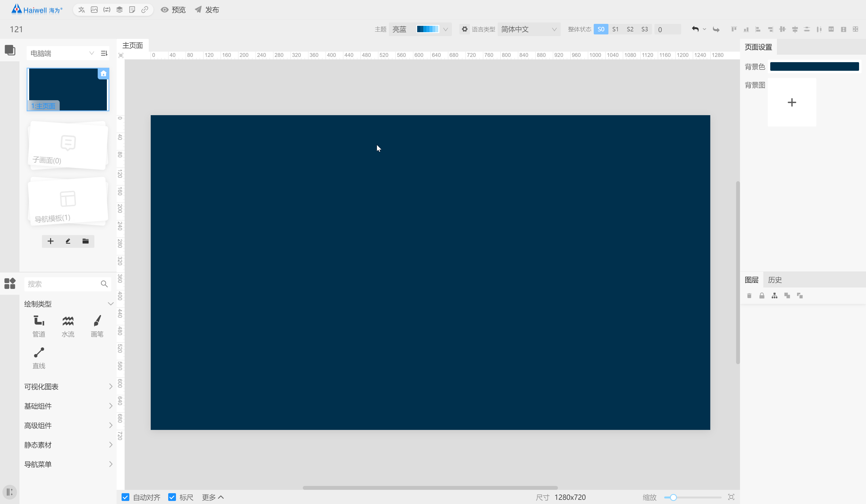Click the pages panel icon on the left sidebar

(x=10, y=50)
